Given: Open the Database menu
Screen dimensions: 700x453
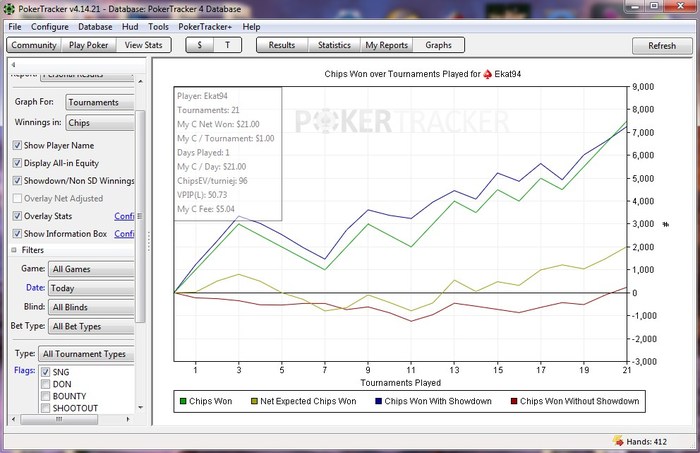Looking at the screenshot, I should click(x=95, y=27).
